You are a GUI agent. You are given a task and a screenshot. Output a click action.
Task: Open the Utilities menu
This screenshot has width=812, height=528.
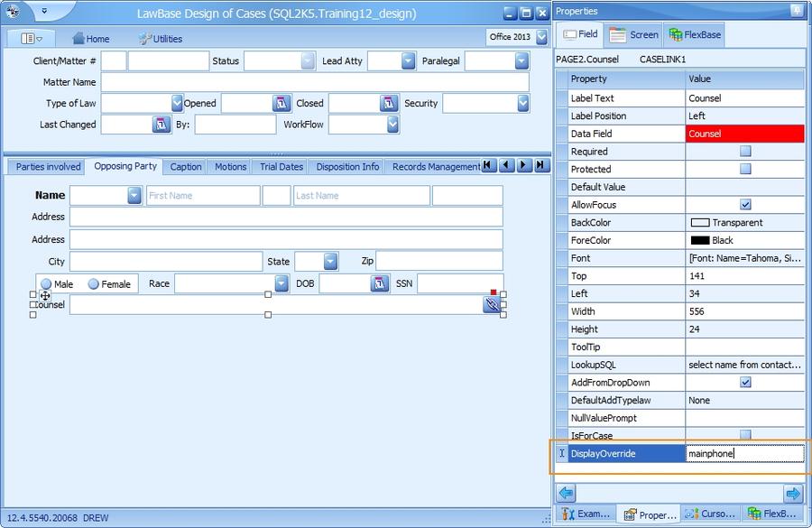[x=161, y=38]
